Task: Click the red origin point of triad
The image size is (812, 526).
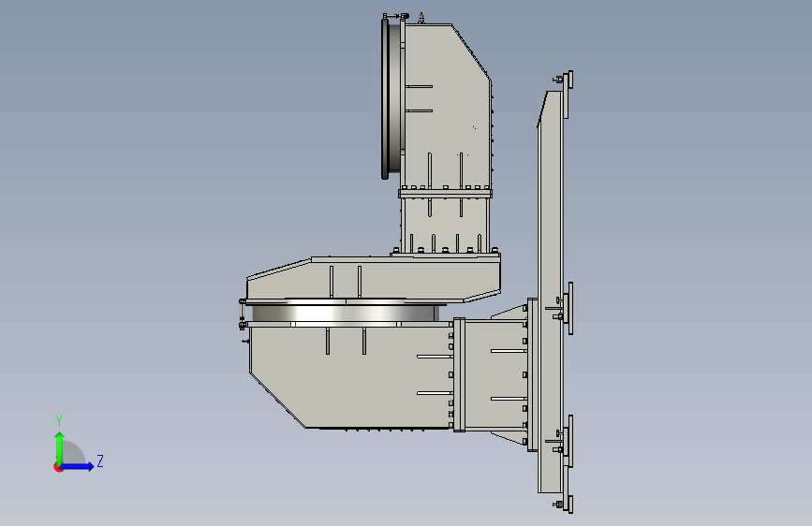Action: pos(58,468)
